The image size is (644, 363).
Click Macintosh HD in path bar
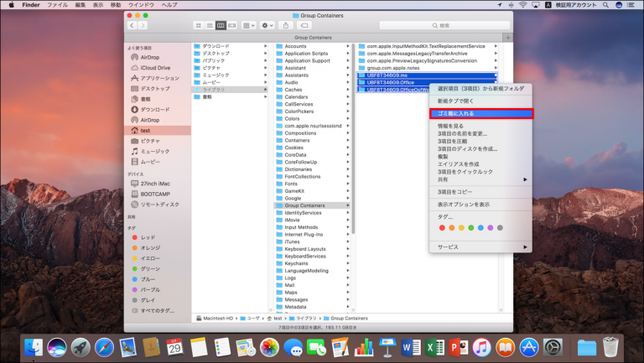(x=215, y=319)
